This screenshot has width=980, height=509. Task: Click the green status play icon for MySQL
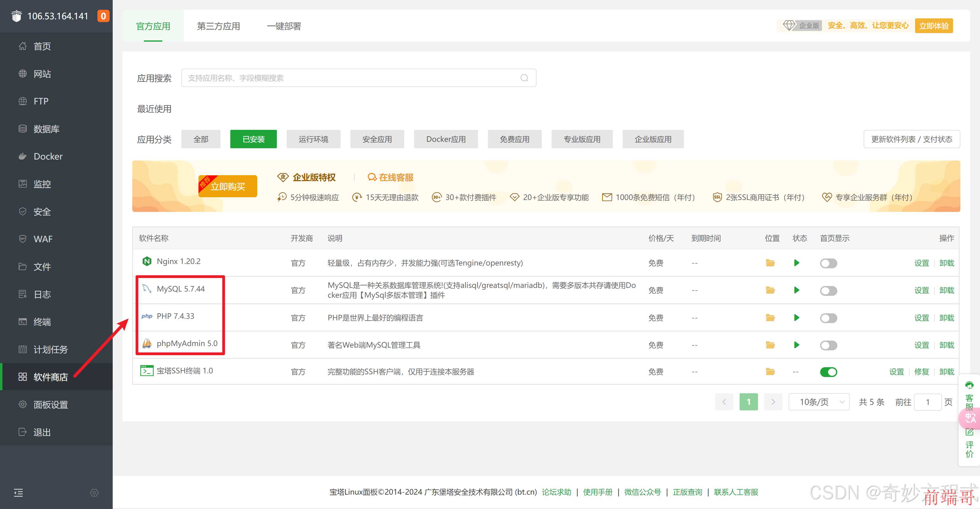(x=797, y=290)
